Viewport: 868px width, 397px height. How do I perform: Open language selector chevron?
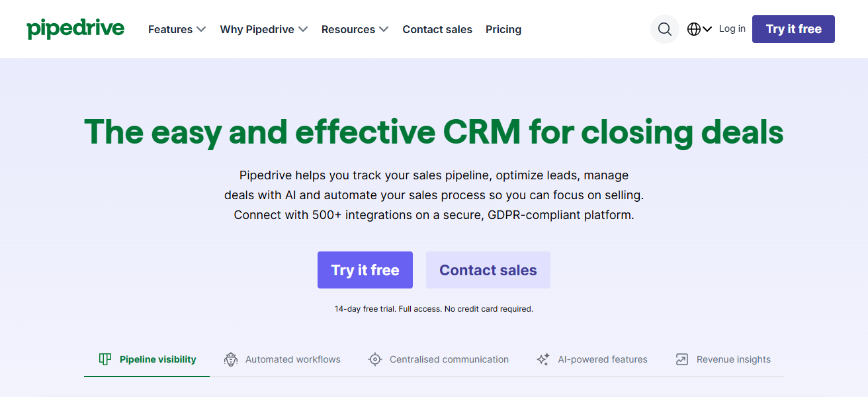pyautogui.click(x=707, y=29)
